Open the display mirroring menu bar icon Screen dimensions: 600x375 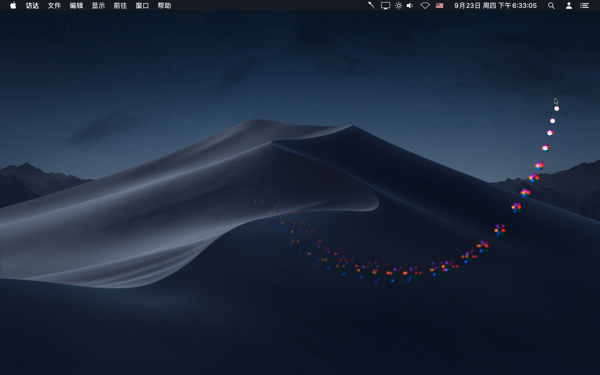pyautogui.click(x=385, y=5)
